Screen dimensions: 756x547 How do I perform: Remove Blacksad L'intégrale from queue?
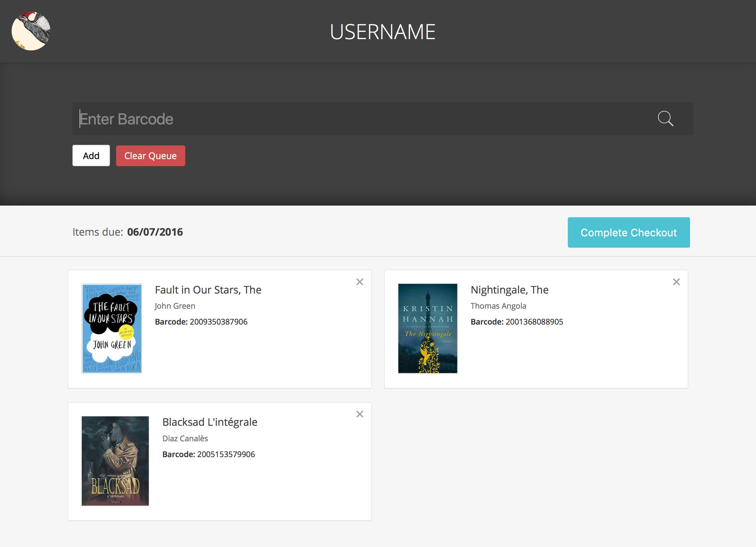click(x=360, y=414)
